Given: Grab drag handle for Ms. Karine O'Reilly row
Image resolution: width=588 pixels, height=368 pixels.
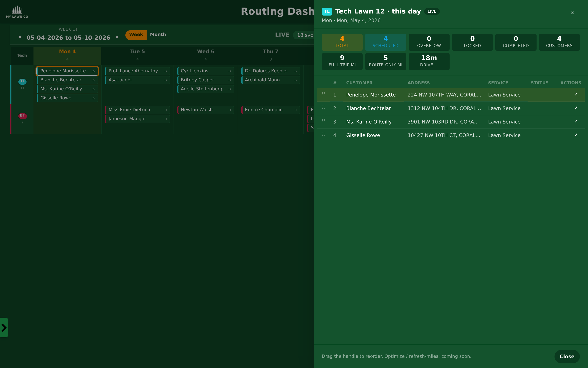Looking at the screenshot, I should tap(323, 121).
